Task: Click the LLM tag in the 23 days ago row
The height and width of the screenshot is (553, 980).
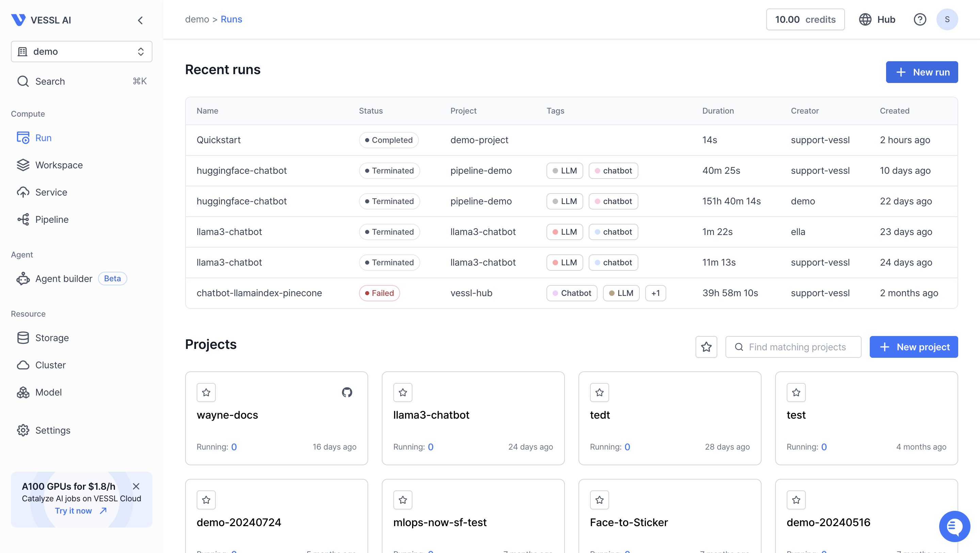Action: (x=565, y=232)
